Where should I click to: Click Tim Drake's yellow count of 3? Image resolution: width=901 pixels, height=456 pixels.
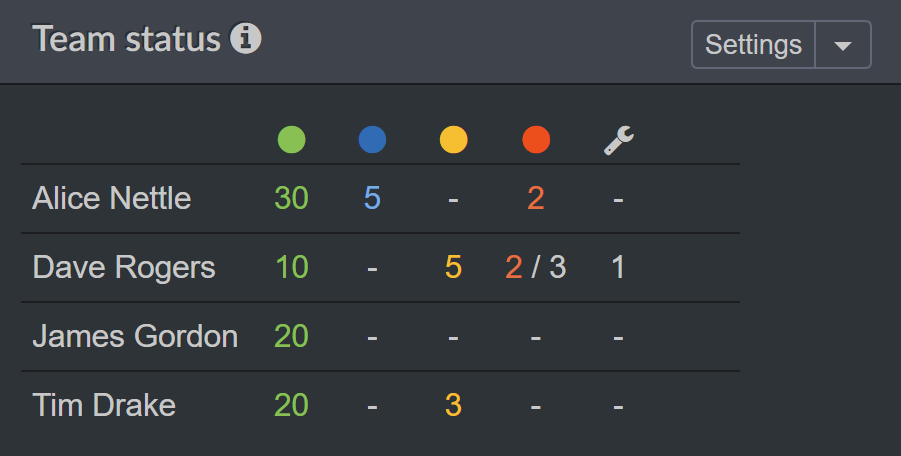[x=453, y=405]
